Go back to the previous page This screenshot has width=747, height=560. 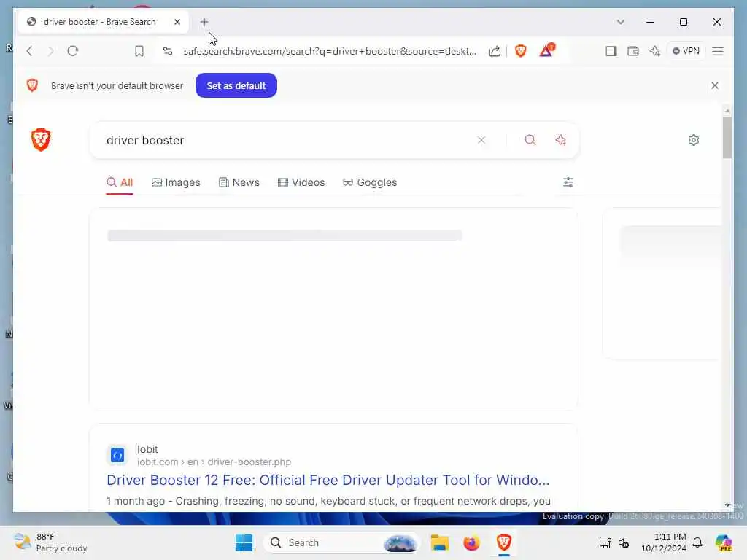[x=29, y=51]
